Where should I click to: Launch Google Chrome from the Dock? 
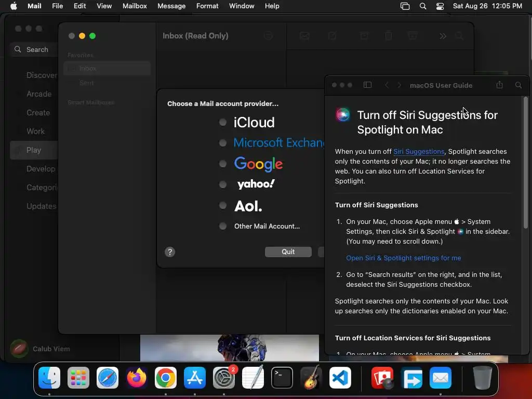pos(166,378)
